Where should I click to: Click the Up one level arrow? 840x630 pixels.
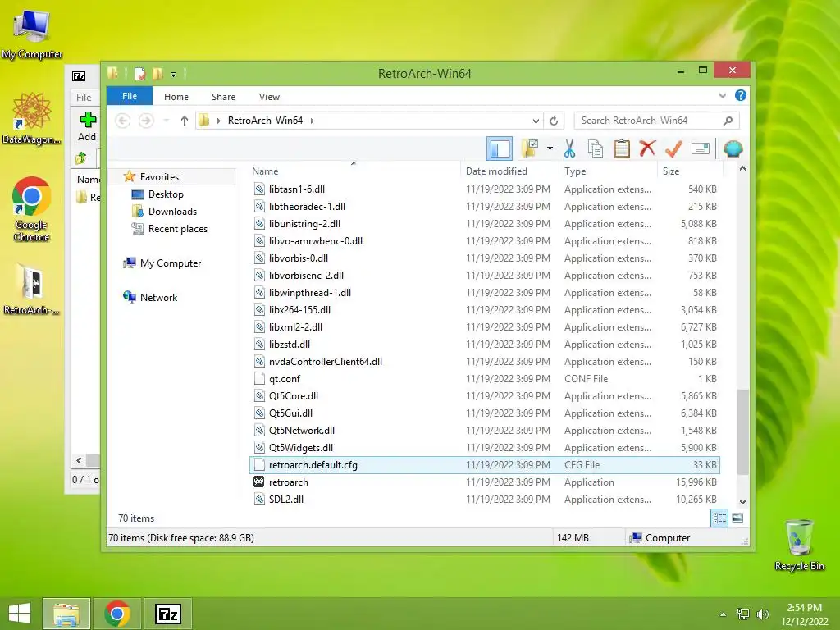pyautogui.click(x=185, y=121)
